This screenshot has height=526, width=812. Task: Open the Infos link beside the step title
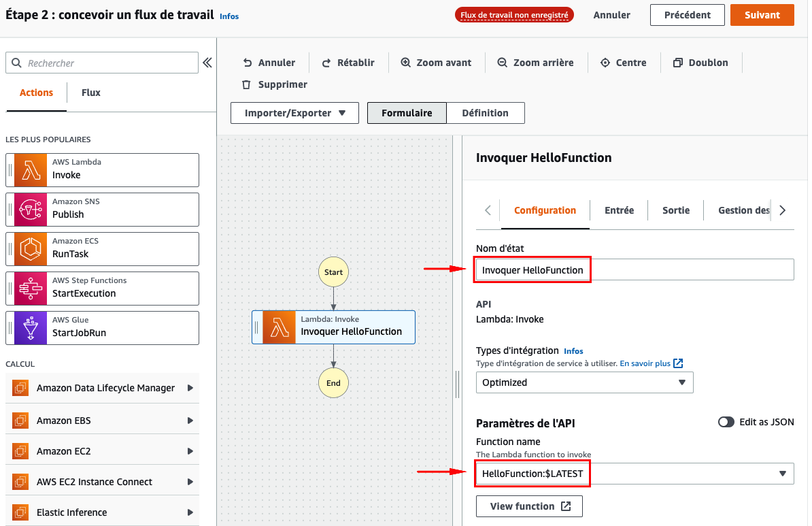(229, 16)
